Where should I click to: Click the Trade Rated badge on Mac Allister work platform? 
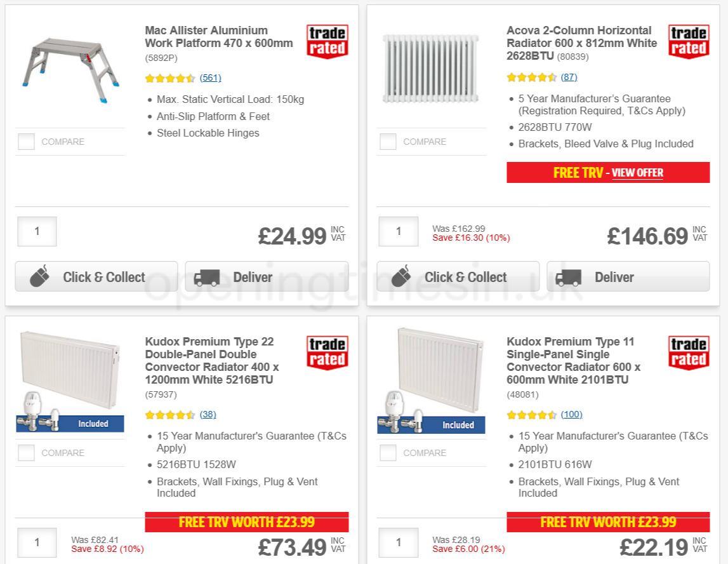(x=326, y=41)
